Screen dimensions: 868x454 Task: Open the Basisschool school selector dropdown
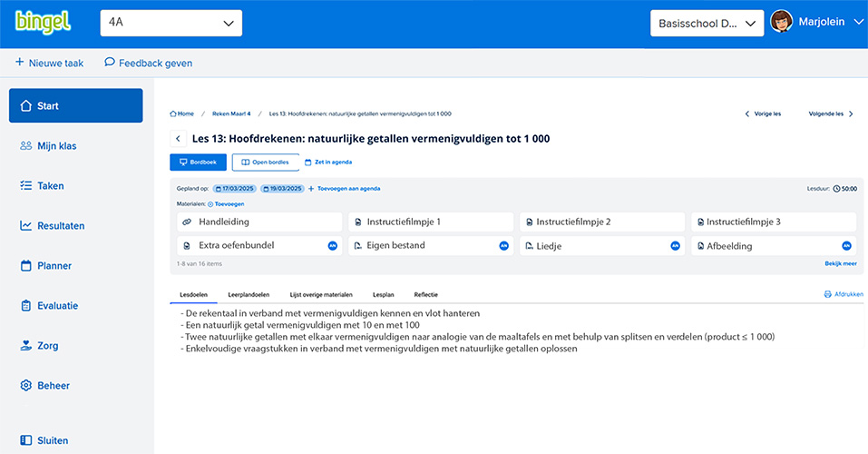click(707, 24)
